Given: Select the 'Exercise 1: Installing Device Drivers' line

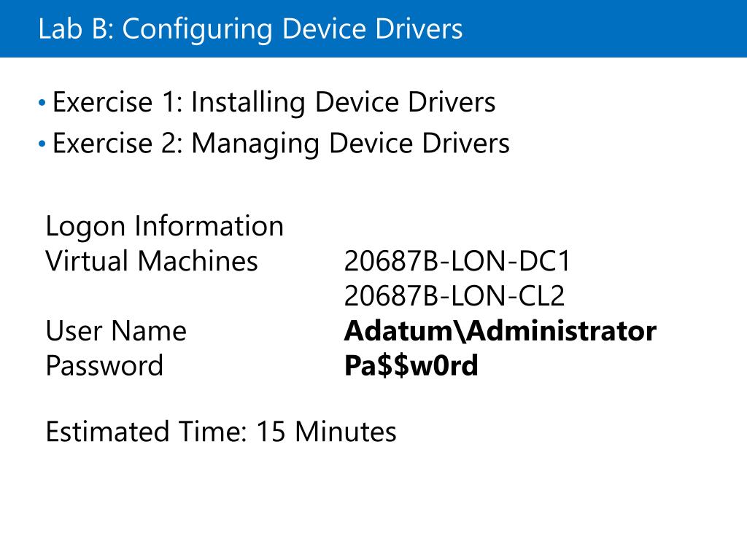Looking at the screenshot, I should pyautogui.click(x=274, y=102).
